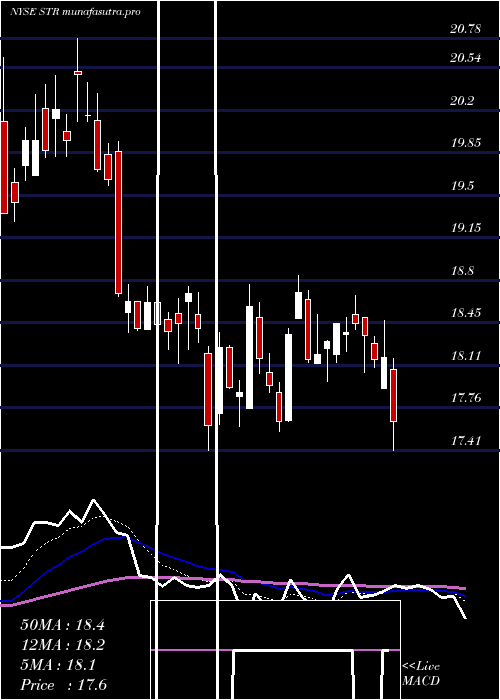The image size is (500, 700).
Task: Select the 17.41 price level label
Action: 466,441
